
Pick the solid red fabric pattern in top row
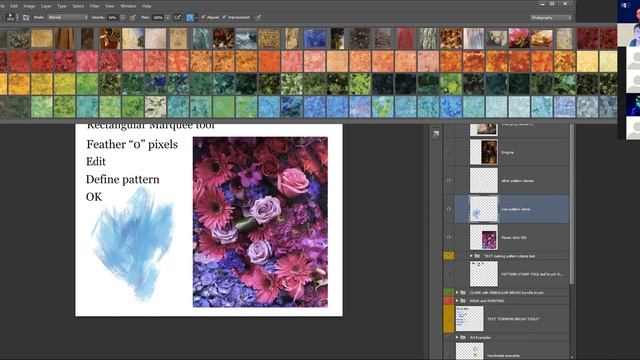pyautogui.click(x=405, y=39)
